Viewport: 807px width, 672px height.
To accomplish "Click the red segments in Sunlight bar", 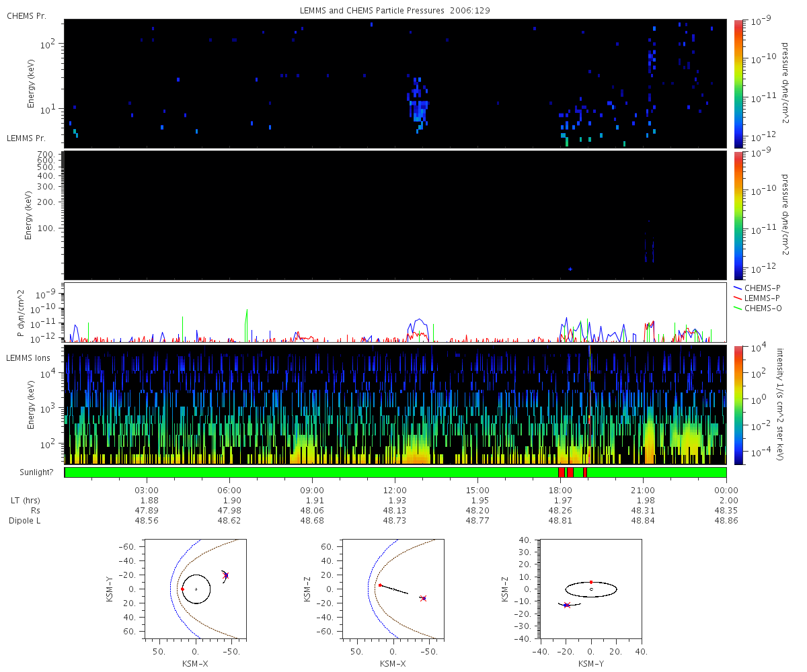I will coord(572,472).
